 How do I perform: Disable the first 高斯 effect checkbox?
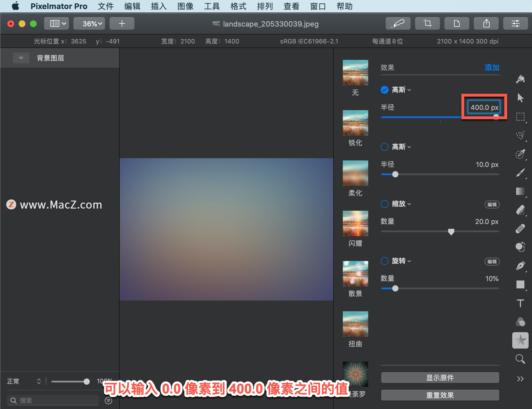point(384,90)
